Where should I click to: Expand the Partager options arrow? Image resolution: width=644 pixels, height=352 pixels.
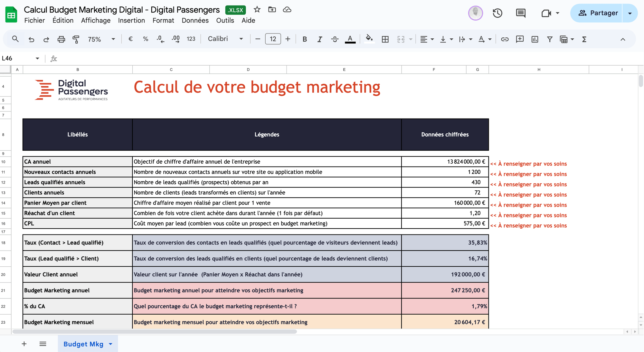click(x=630, y=13)
